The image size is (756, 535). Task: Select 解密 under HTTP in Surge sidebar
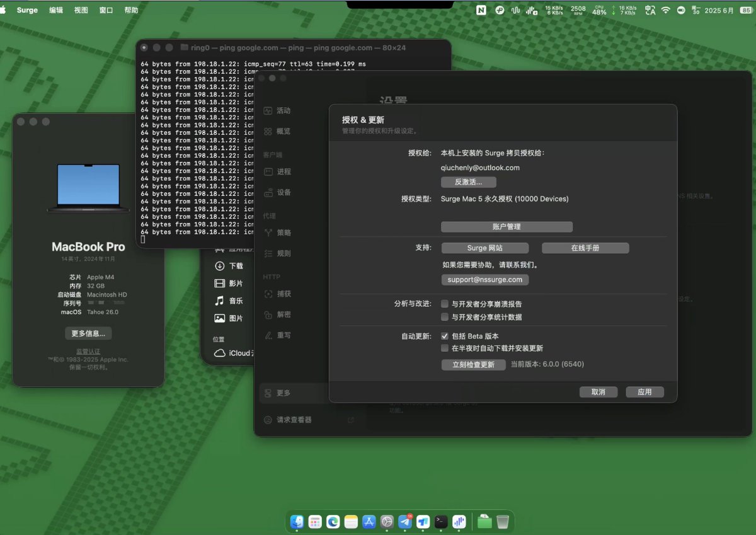pyautogui.click(x=277, y=314)
